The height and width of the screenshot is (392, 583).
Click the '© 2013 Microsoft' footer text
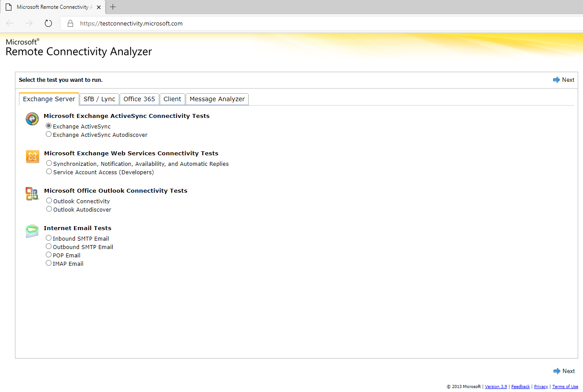(x=464, y=387)
